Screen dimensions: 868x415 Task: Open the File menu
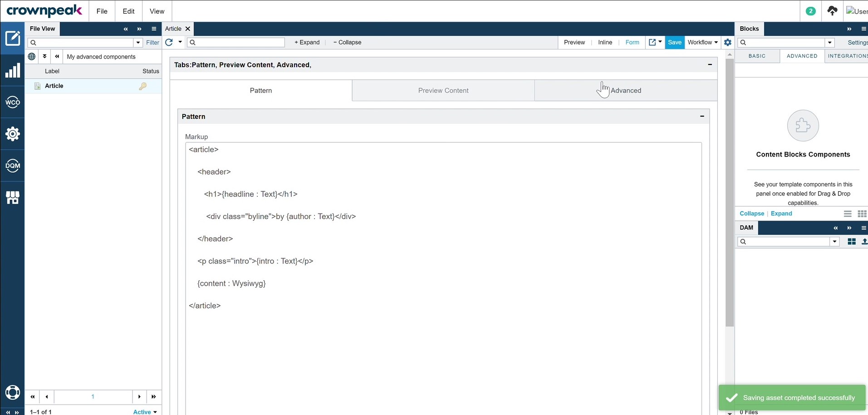tap(102, 11)
